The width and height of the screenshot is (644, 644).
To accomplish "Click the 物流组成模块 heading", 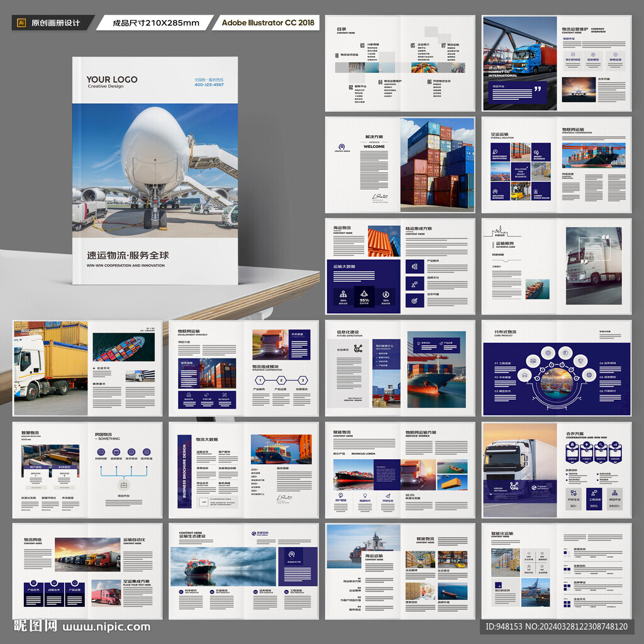I will (265, 367).
